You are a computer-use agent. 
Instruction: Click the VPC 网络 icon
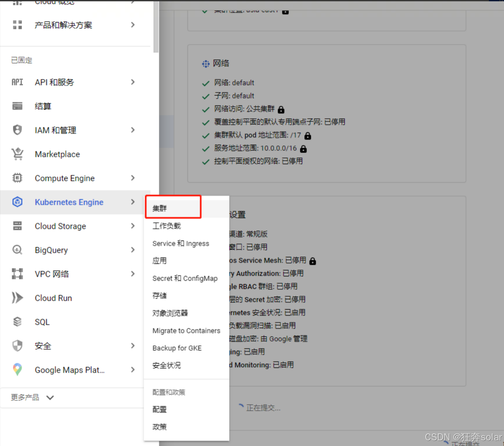click(17, 274)
